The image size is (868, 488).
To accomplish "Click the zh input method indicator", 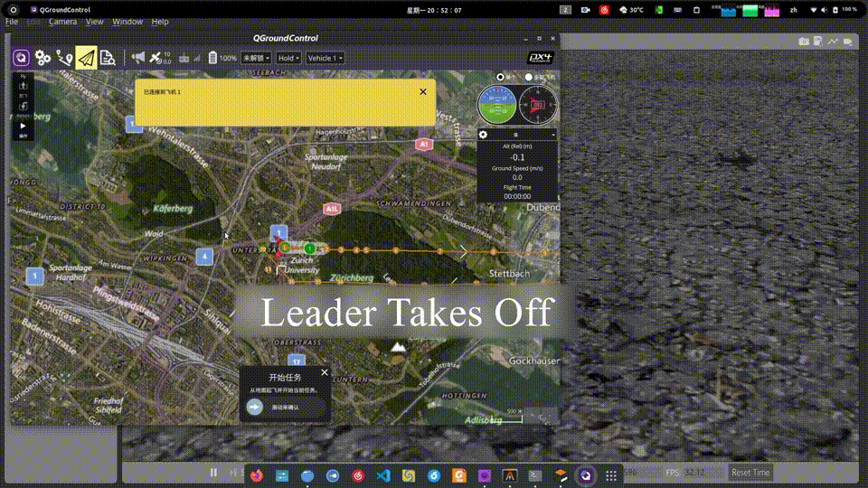I will click(x=793, y=10).
